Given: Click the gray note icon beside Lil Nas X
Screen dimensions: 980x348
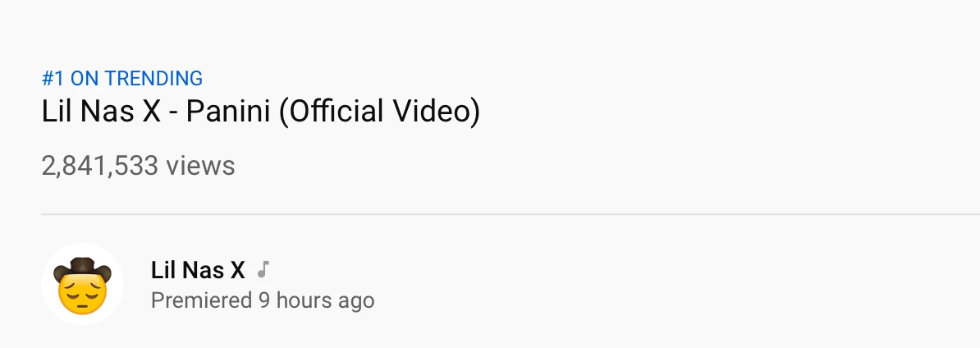Looking at the screenshot, I should tap(263, 269).
